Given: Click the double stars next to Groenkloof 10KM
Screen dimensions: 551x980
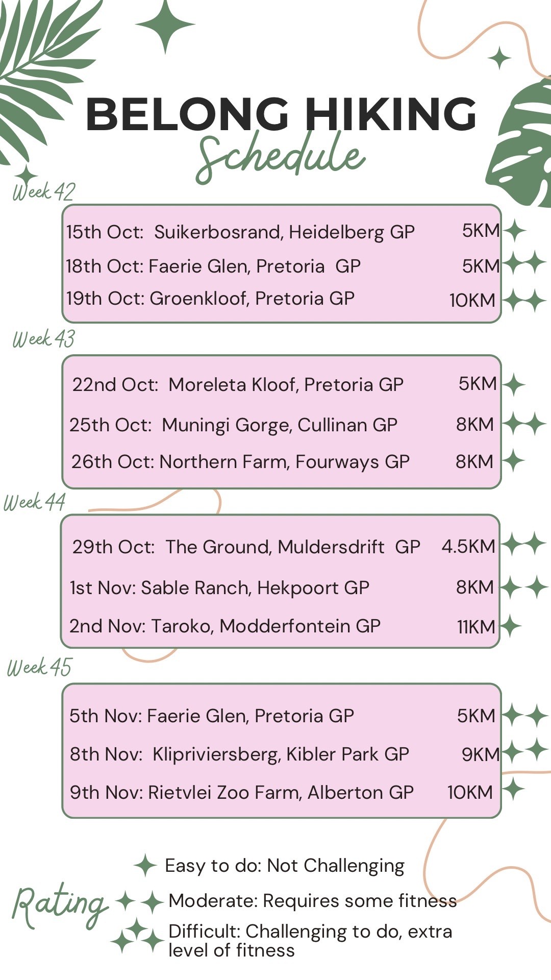Looking at the screenshot, I should [x=525, y=300].
